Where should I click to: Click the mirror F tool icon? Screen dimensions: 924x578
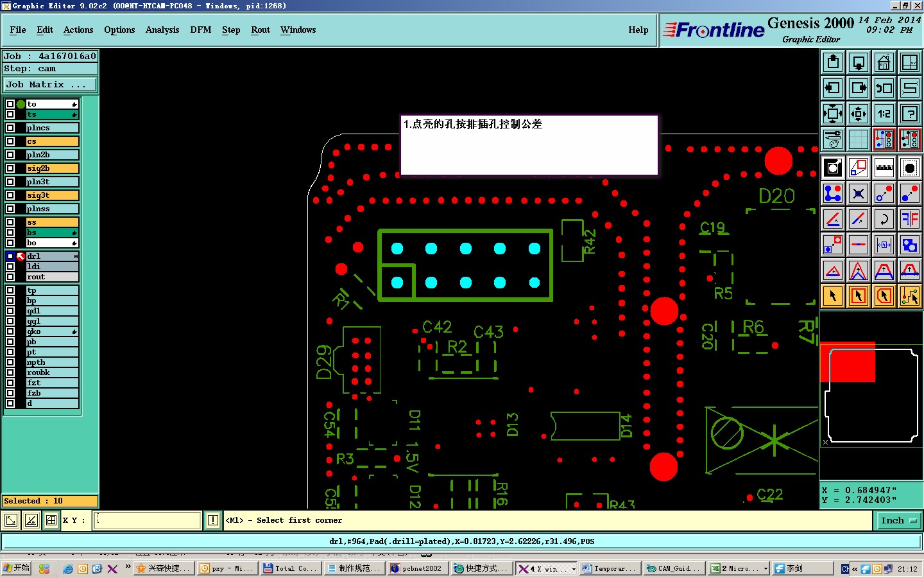coord(910,219)
